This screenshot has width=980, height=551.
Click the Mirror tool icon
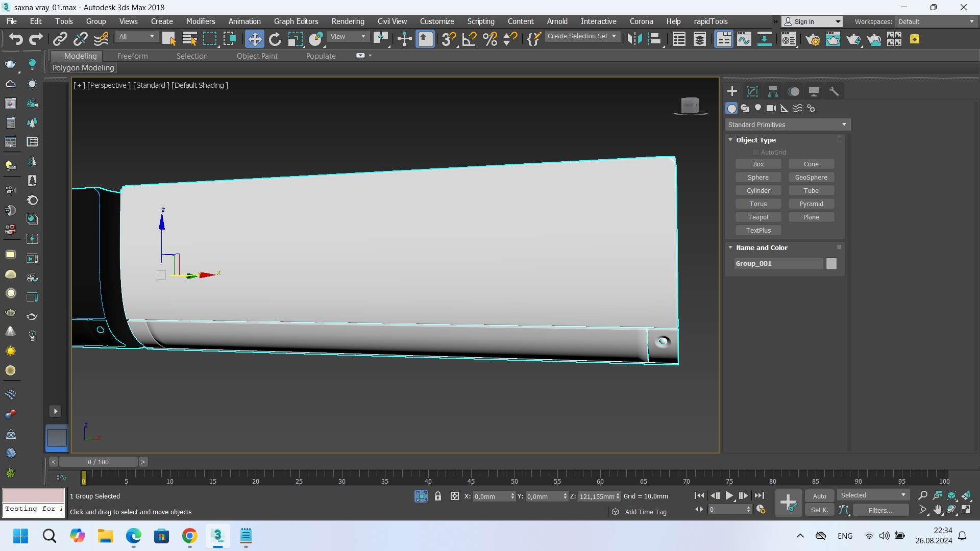tap(634, 39)
